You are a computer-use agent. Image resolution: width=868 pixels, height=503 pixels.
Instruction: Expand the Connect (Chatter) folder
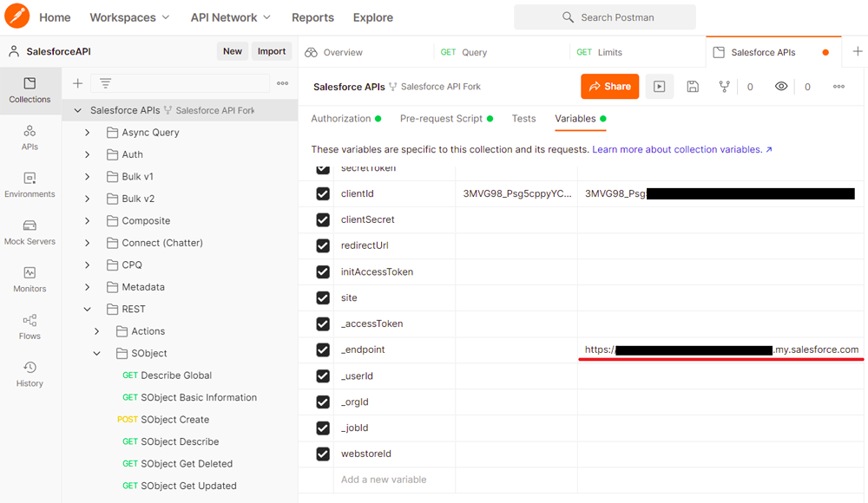coord(87,243)
